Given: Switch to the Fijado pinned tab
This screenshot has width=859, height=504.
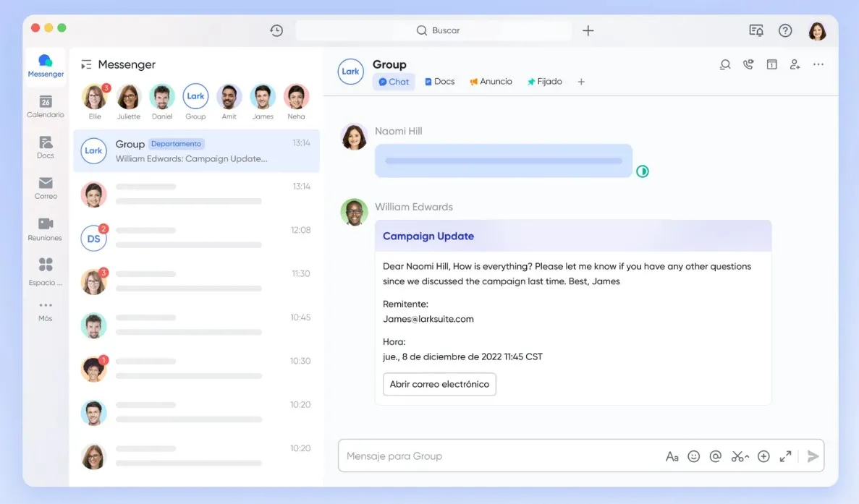Looking at the screenshot, I should [x=544, y=82].
